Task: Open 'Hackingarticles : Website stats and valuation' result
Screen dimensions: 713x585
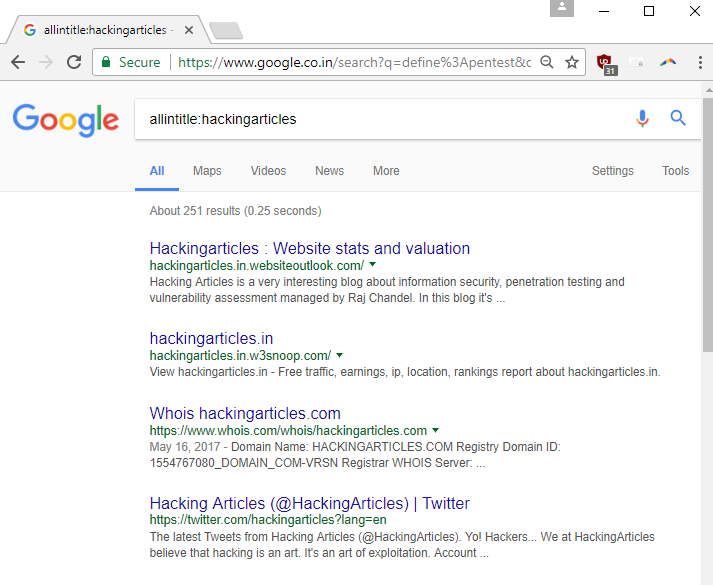Action: [310, 248]
